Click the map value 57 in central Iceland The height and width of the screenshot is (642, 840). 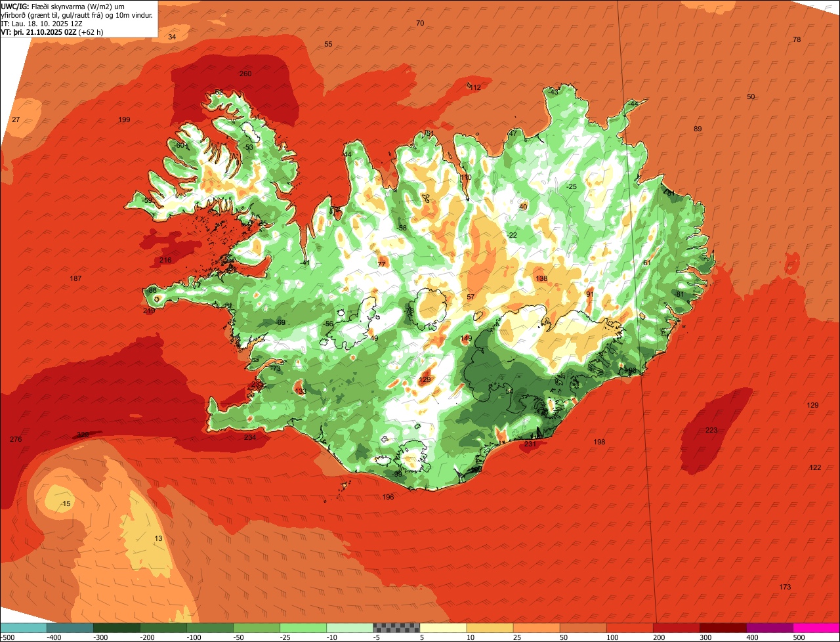click(471, 297)
